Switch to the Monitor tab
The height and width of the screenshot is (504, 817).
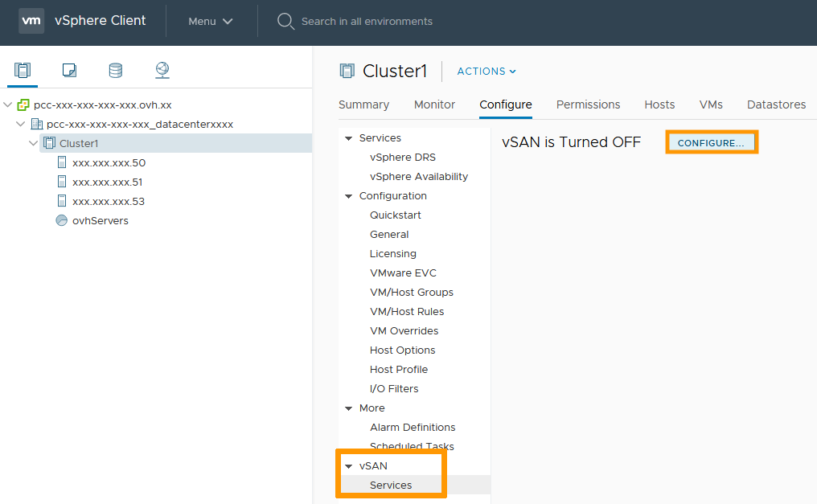pyautogui.click(x=434, y=104)
